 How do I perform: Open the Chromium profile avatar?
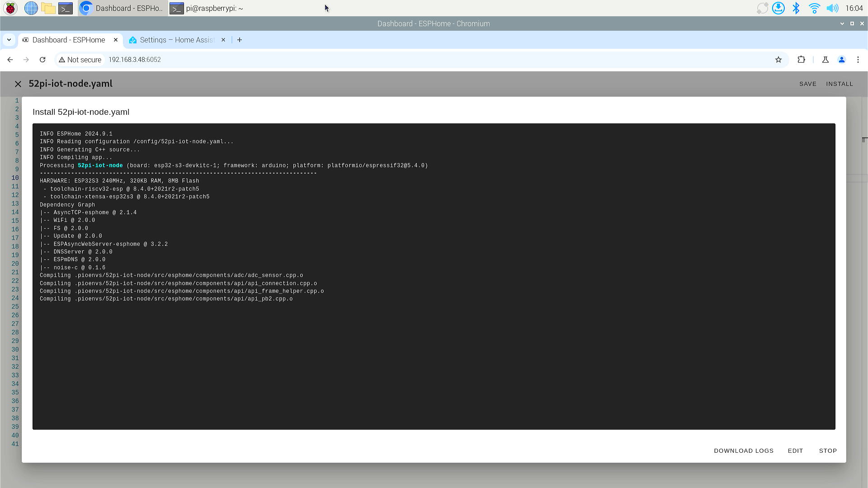tap(842, 60)
